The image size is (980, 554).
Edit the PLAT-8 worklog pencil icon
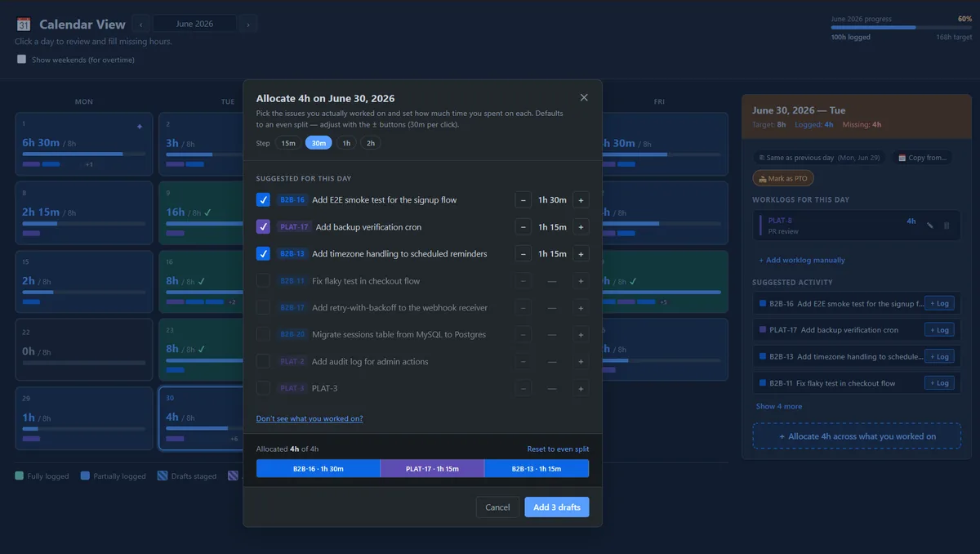tap(929, 225)
